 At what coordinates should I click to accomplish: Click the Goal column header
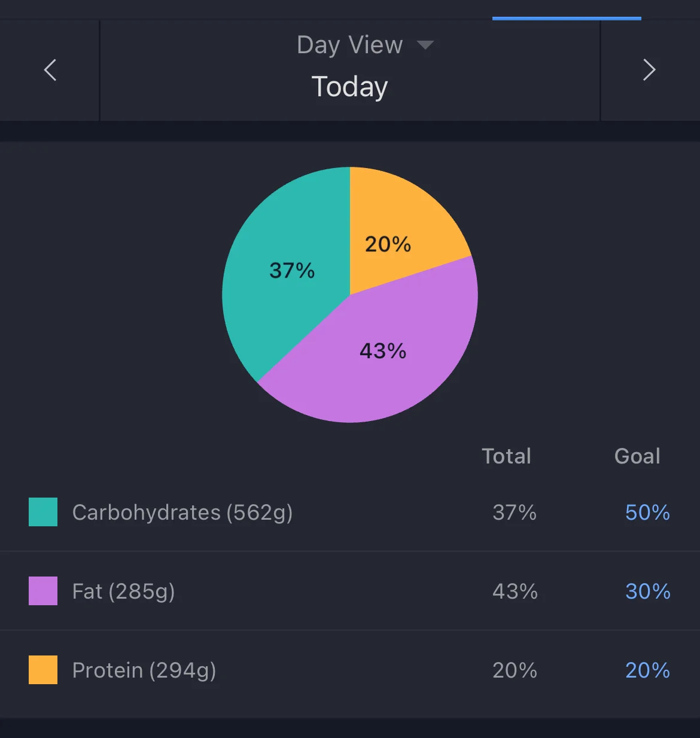point(637,456)
